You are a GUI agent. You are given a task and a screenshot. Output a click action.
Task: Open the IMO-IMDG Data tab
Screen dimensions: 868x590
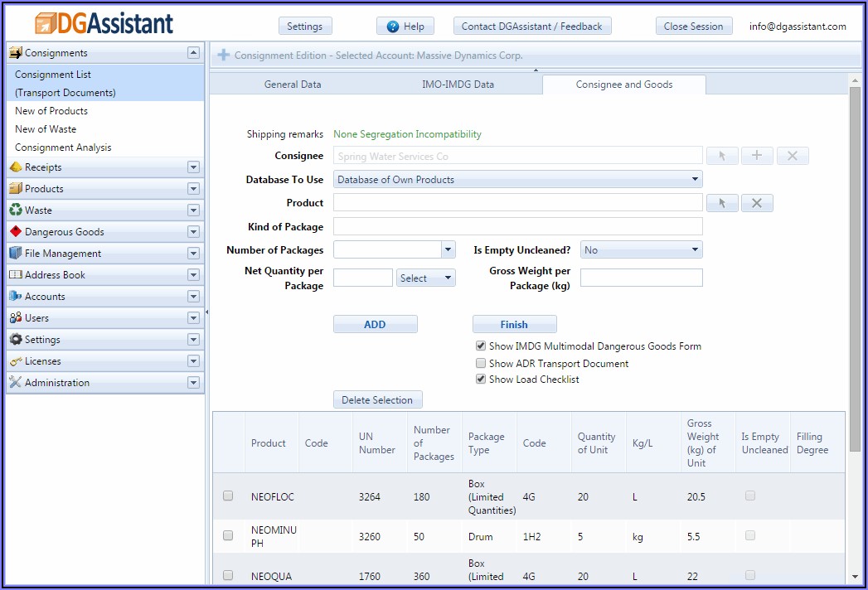point(458,85)
